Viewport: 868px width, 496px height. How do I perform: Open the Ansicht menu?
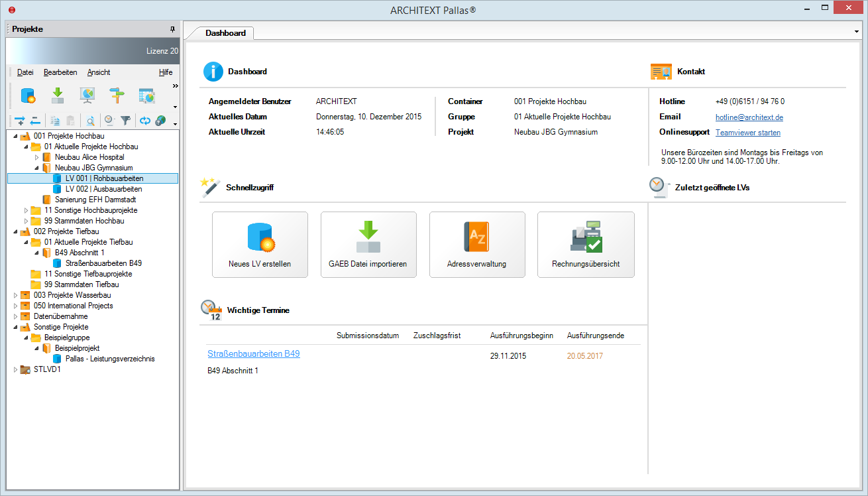pyautogui.click(x=99, y=72)
